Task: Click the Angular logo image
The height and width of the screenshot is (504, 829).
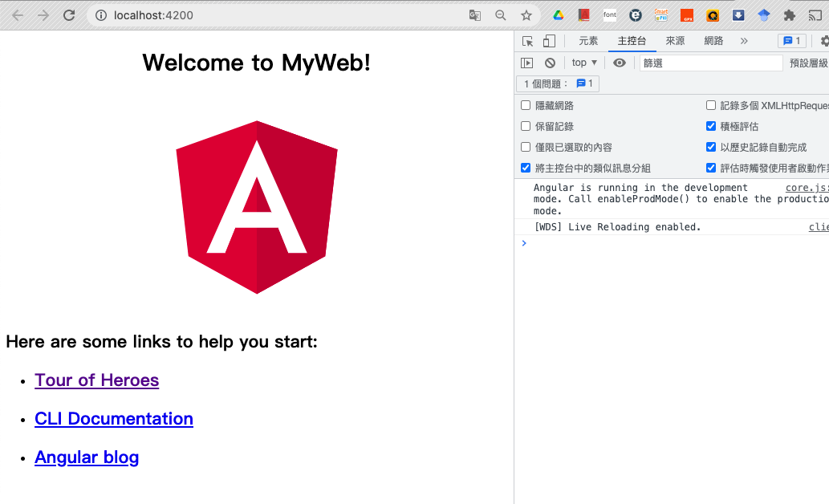Action: click(257, 207)
